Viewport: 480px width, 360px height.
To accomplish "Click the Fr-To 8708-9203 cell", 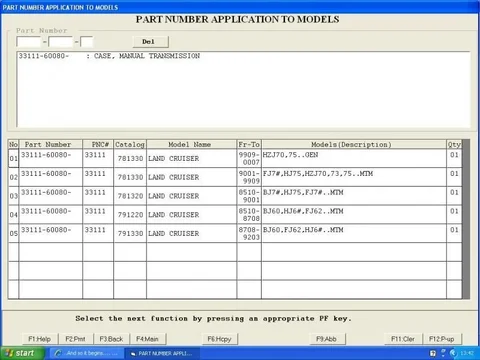I will [x=249, y=233].
